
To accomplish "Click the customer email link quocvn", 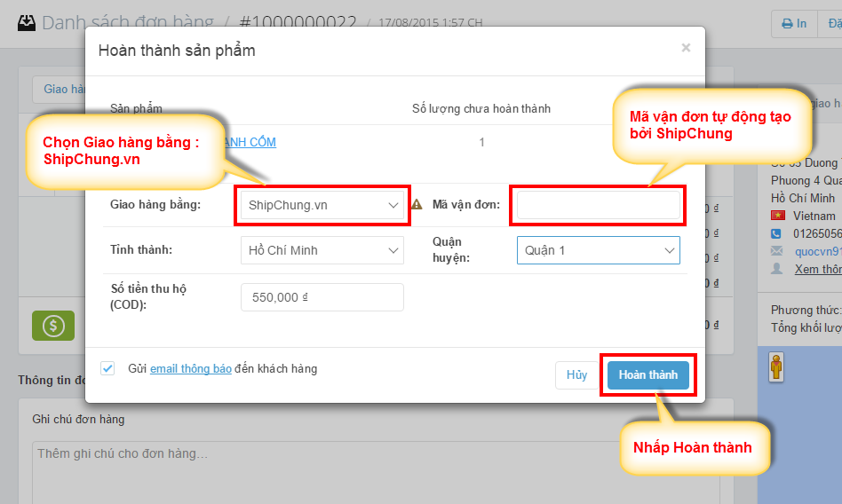I will pyautogui.click(x=818, y=251).
